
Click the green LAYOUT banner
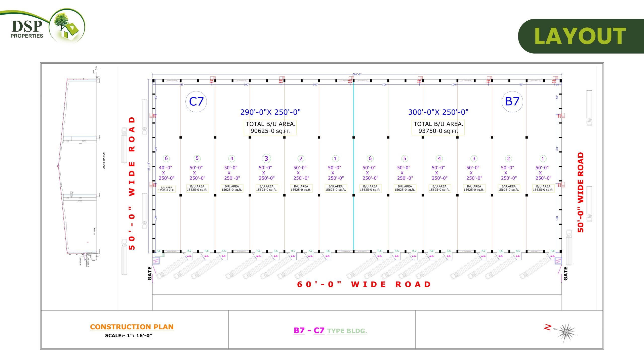click(580, 36)
